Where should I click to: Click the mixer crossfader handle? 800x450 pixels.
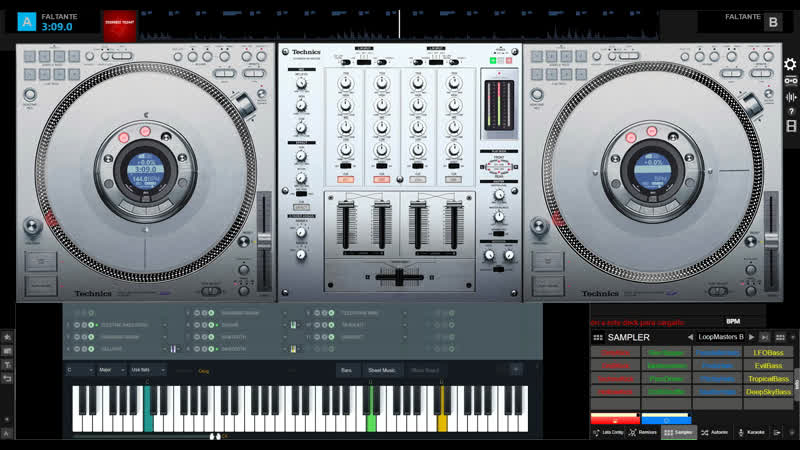pyautogui.click(x=399, y=277)
